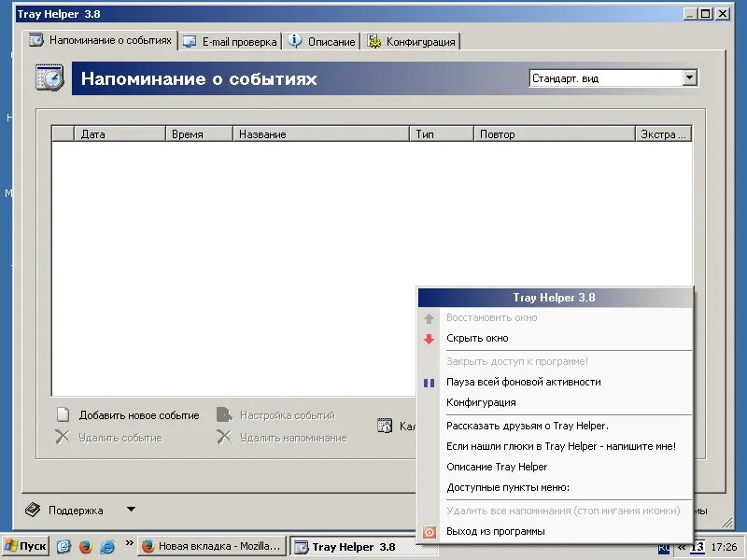Expand hidden quick launch items chevron
This screenshot has width=747, height=560.
click(129, 542)
